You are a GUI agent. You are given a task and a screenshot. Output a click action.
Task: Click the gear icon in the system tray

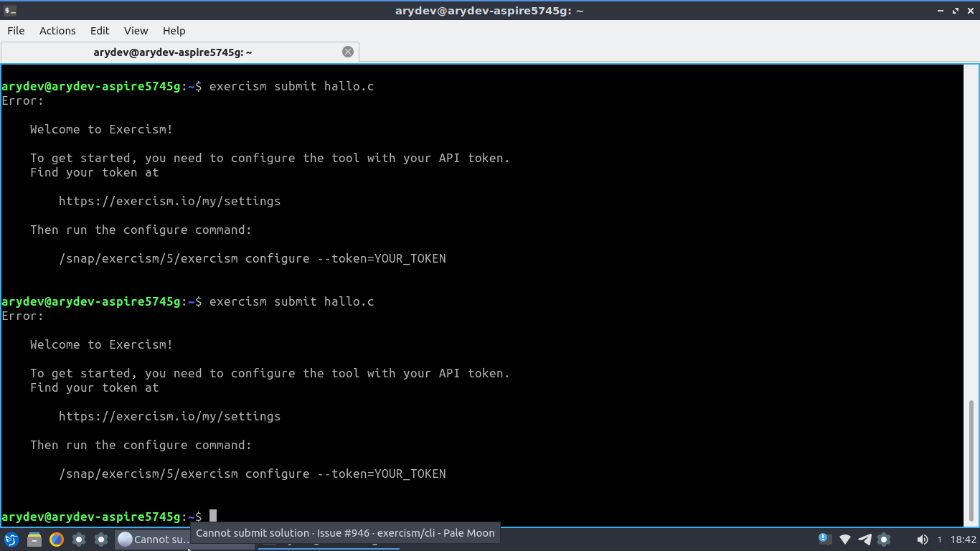point(885,540)
